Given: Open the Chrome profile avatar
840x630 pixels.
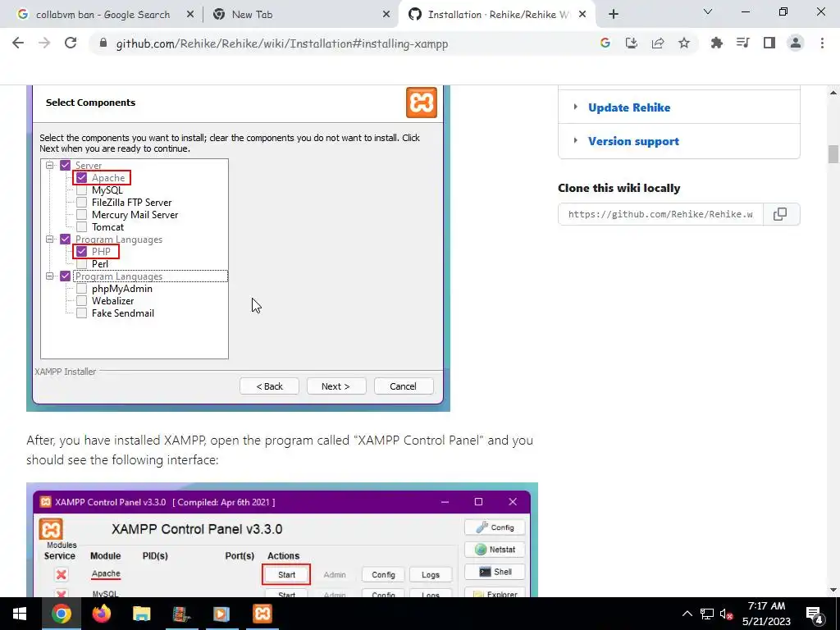Looking at the screenshot, I should [796, 43].
